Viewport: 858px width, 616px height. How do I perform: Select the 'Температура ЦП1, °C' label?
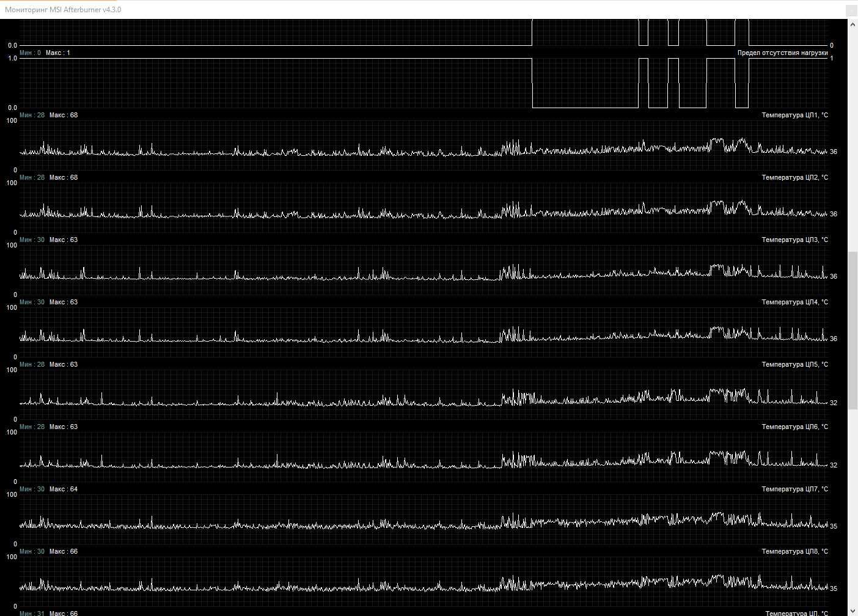point(794,115)
